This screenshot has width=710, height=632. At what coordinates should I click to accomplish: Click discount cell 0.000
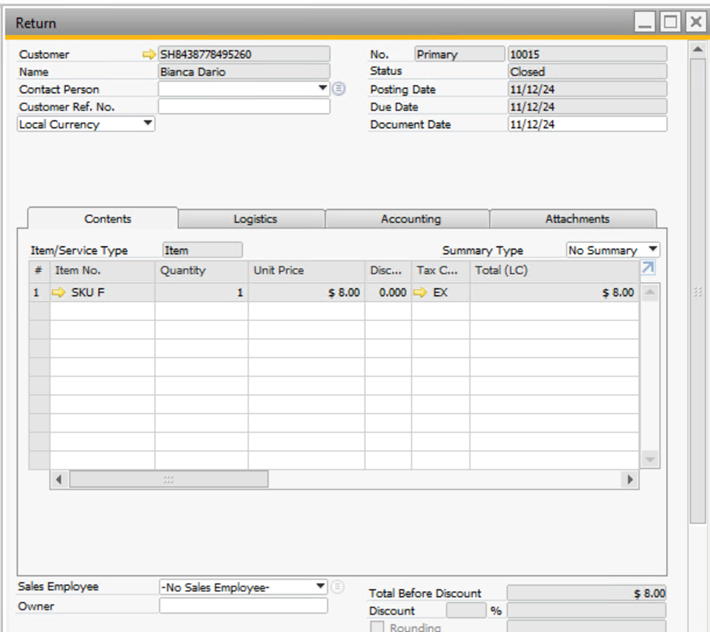point(388,292)
